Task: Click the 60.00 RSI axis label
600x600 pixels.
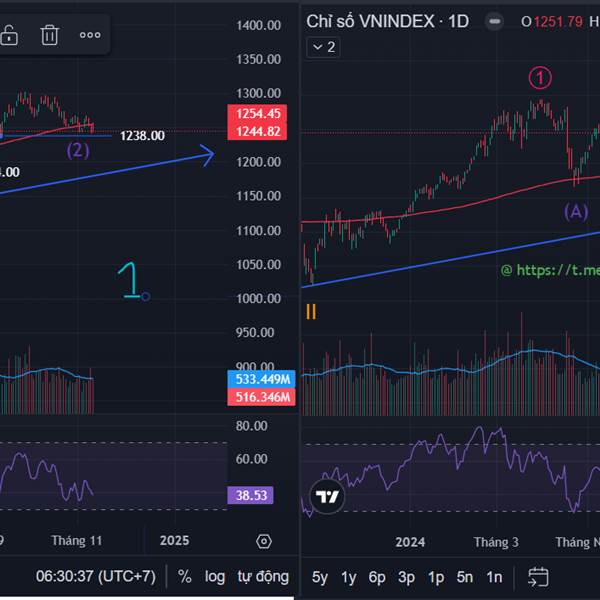Action: tap(251, 458)
